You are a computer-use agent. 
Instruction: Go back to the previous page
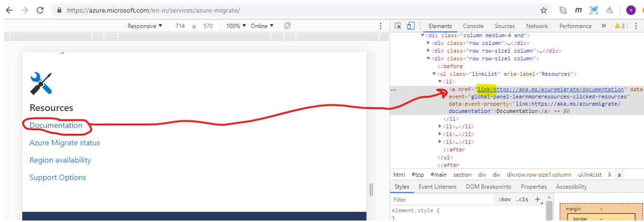tap(9, 10)
